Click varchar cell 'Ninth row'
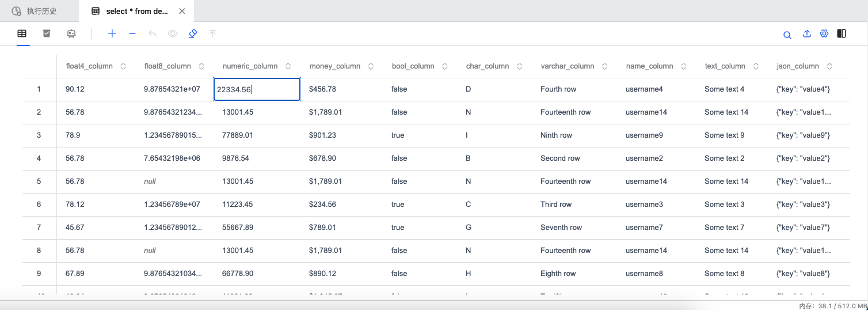The image size is (868, 310). pos(556,135)
